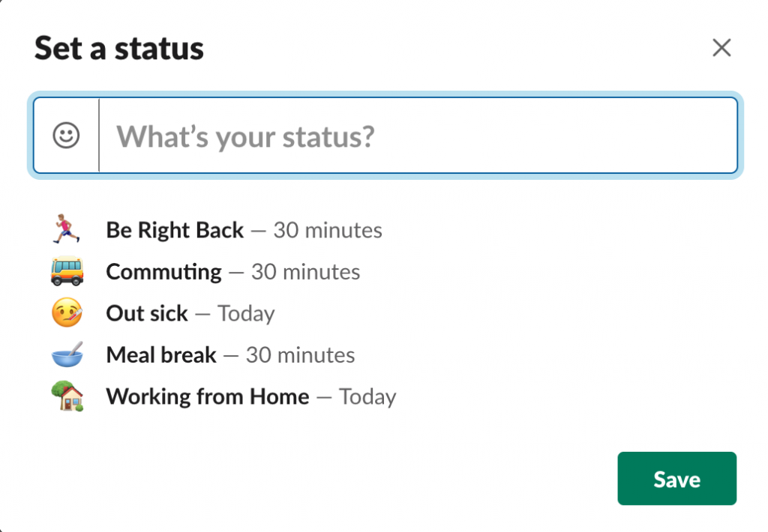Choose the Commuting status suggestion
This screenshot has width=768, height=532.
[163, 271]
